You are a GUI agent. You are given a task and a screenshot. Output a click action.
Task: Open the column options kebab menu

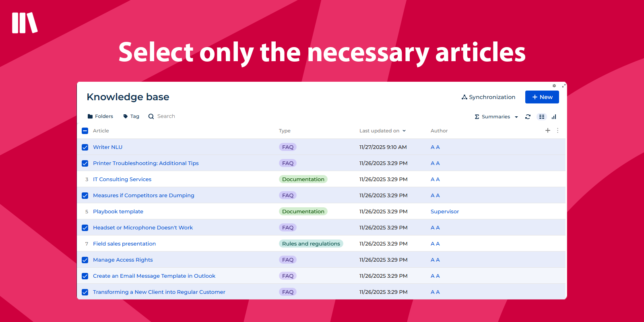point(557,130)
